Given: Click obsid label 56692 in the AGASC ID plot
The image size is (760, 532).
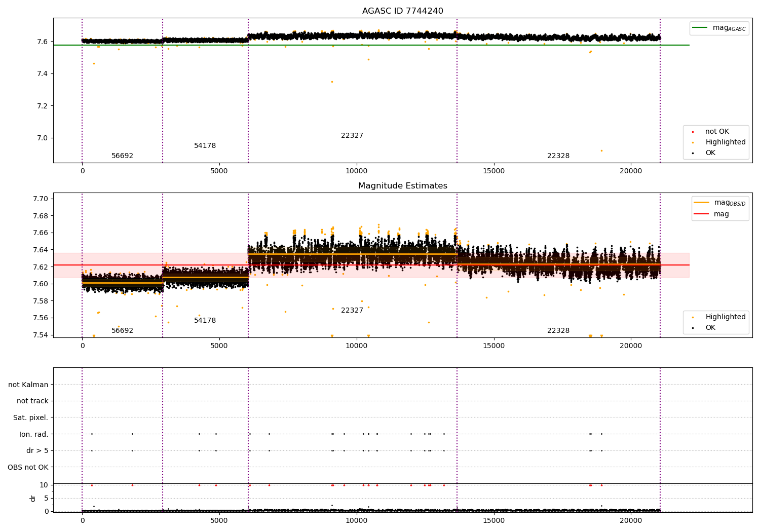Looking at the screenshot, I should 122,156.
